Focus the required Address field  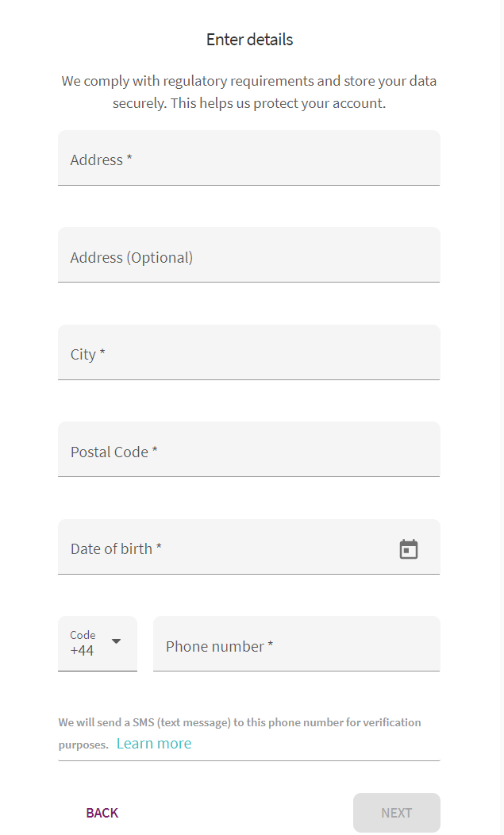[x=248, y=159]
